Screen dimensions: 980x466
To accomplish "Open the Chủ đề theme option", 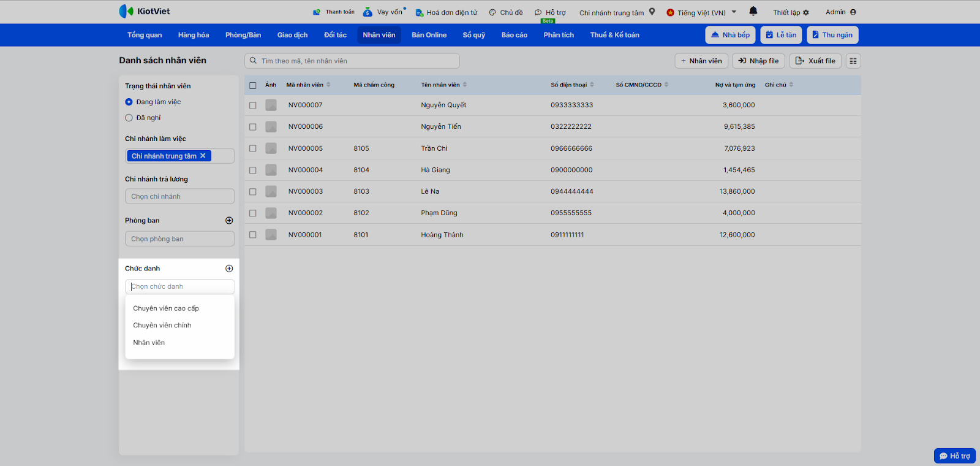I will [506, 12].
